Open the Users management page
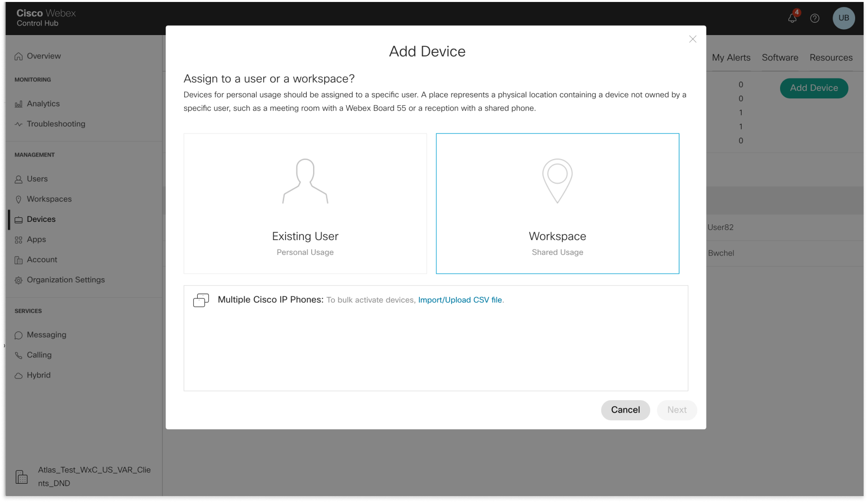This screenshot has width=868, height=502. [x=37, y=179]
